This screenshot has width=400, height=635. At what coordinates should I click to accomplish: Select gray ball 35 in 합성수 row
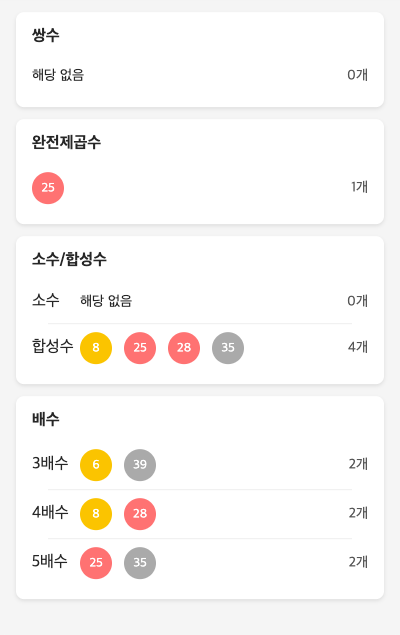pos(228,348)
